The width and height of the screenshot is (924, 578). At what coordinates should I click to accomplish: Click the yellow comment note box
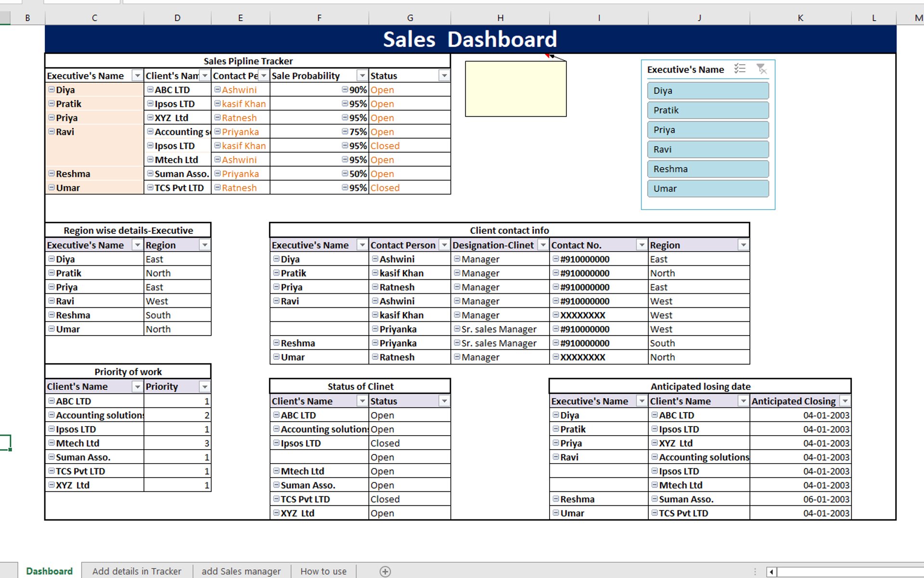(x=515, y=89)
